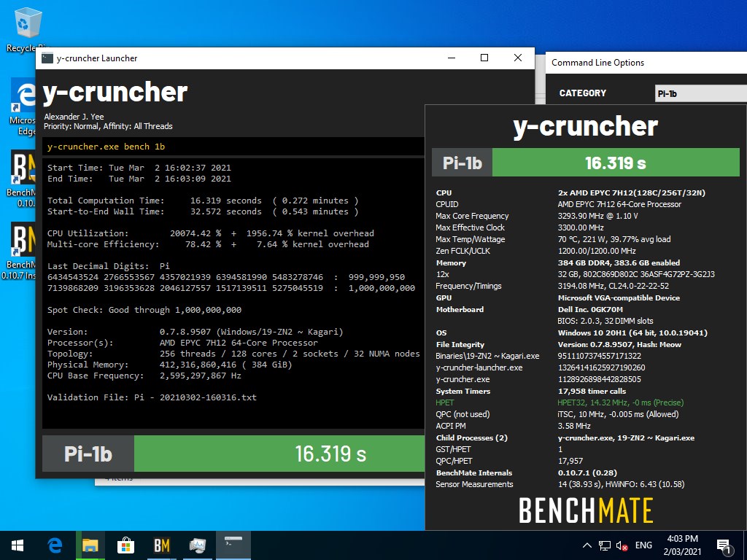This screenshot has height=560, width=747.
Task: Click the green 16.319 s bar in launcher
Action: pyautogui.click(x=279, y=454)
